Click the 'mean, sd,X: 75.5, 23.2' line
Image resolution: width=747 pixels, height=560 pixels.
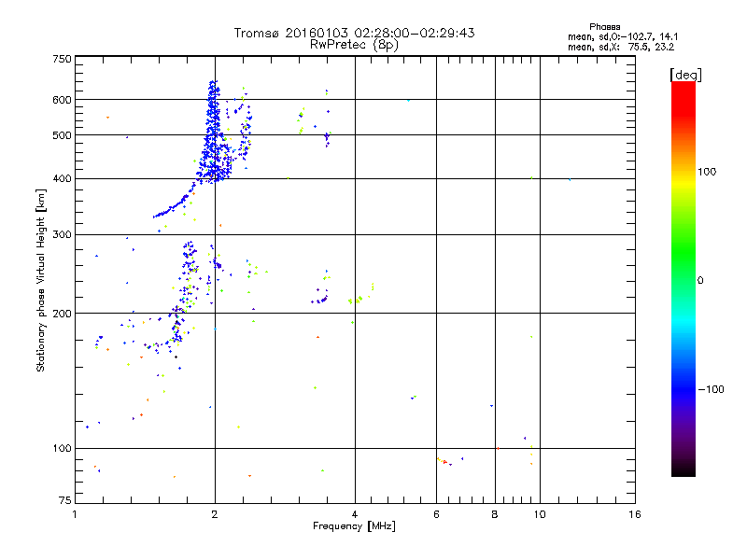(621, 48)
